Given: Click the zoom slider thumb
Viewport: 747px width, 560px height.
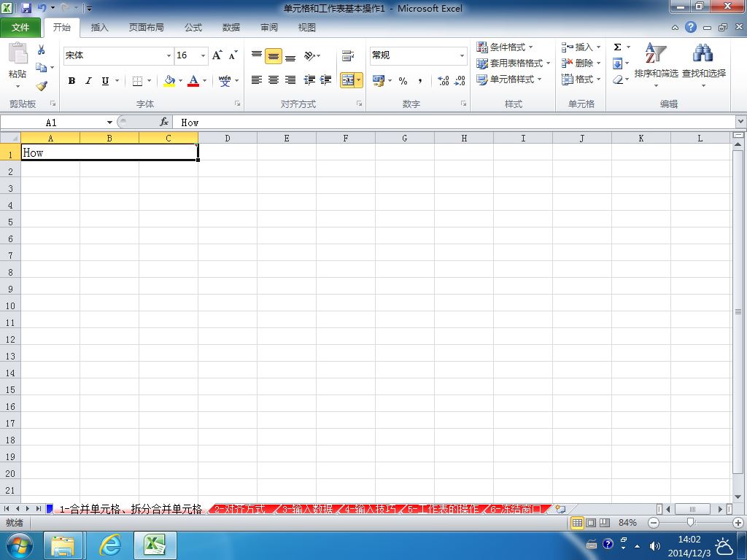Looking at the screenshot, I should point(690,522).
